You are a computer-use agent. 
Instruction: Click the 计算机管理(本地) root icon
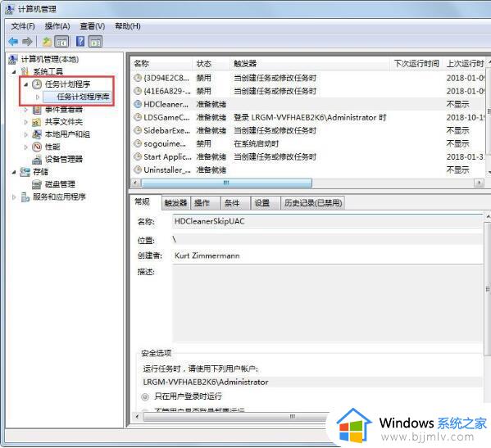coord(13,59)
